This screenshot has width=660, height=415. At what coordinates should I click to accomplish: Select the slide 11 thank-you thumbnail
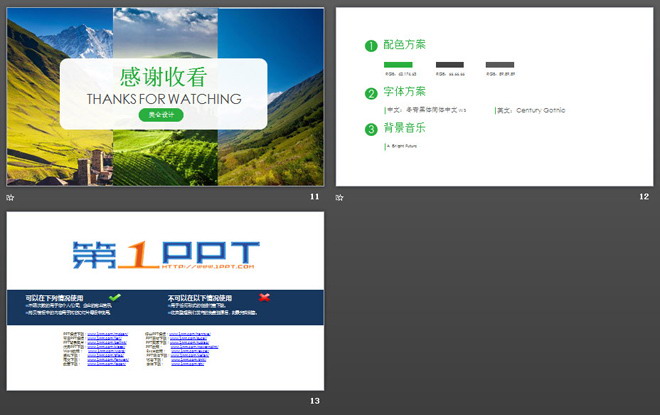pos(165,97)
